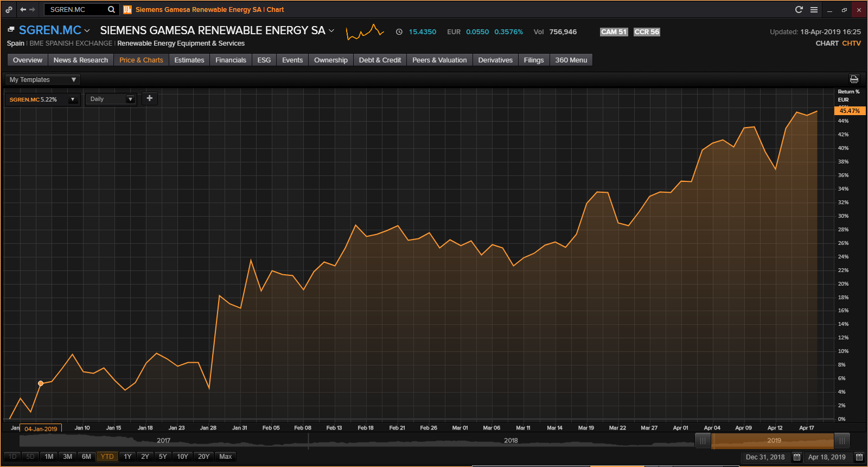Switch to News & Research tab
868x467 pixels.
(81, 60)
